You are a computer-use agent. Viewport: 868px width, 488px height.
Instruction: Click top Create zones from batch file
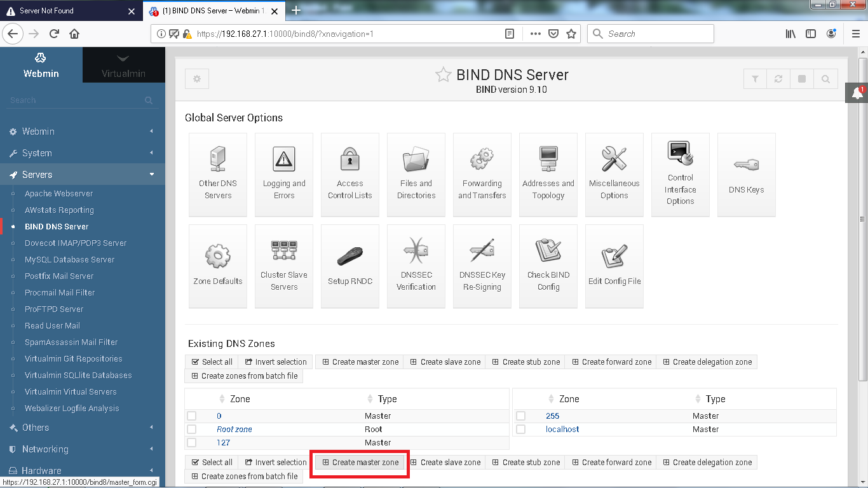243,376
